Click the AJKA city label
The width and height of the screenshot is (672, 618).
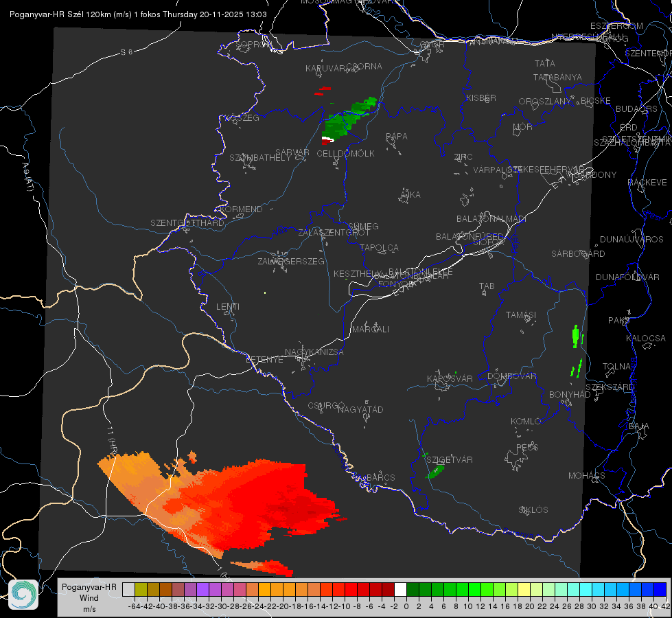coord(410,195)
